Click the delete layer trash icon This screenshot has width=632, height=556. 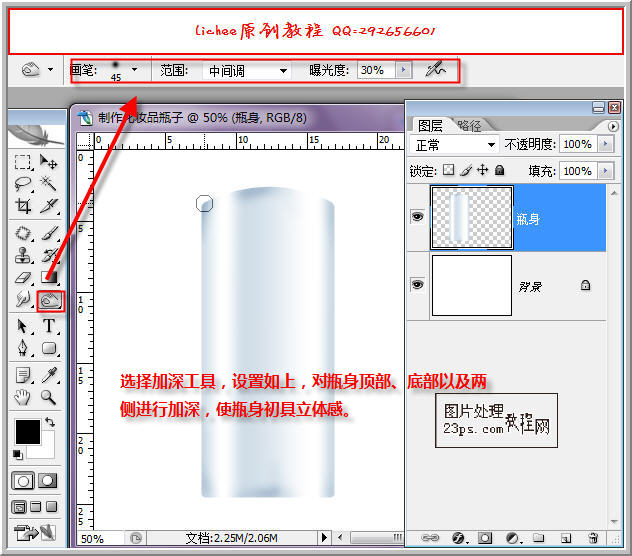593,538
